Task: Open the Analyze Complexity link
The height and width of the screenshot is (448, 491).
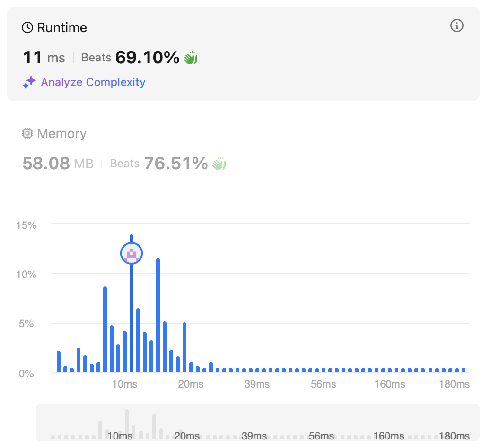Action: 93,82
